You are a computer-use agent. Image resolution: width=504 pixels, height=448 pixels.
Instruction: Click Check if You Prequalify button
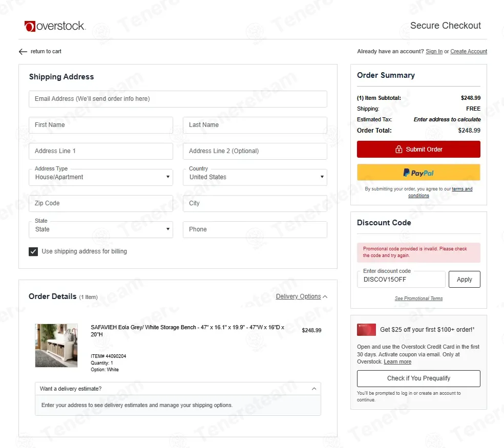click(x=418, y=378)
